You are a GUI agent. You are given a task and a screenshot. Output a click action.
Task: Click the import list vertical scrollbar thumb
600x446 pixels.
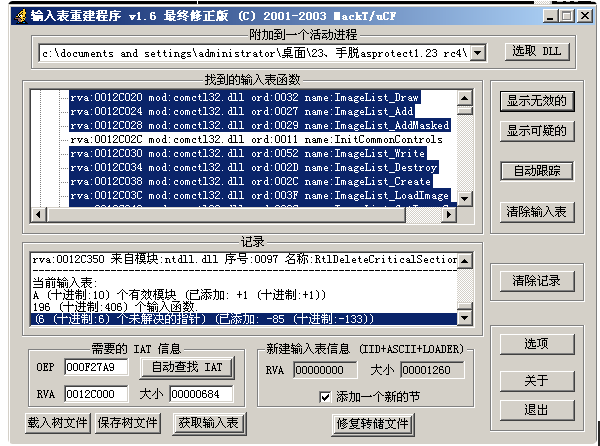point(465,111)
